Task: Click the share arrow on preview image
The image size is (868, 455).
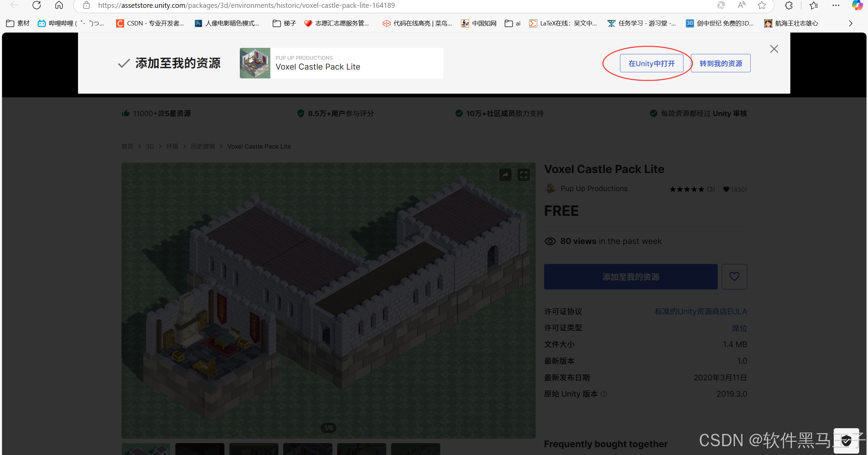Action: pos(505,175)
